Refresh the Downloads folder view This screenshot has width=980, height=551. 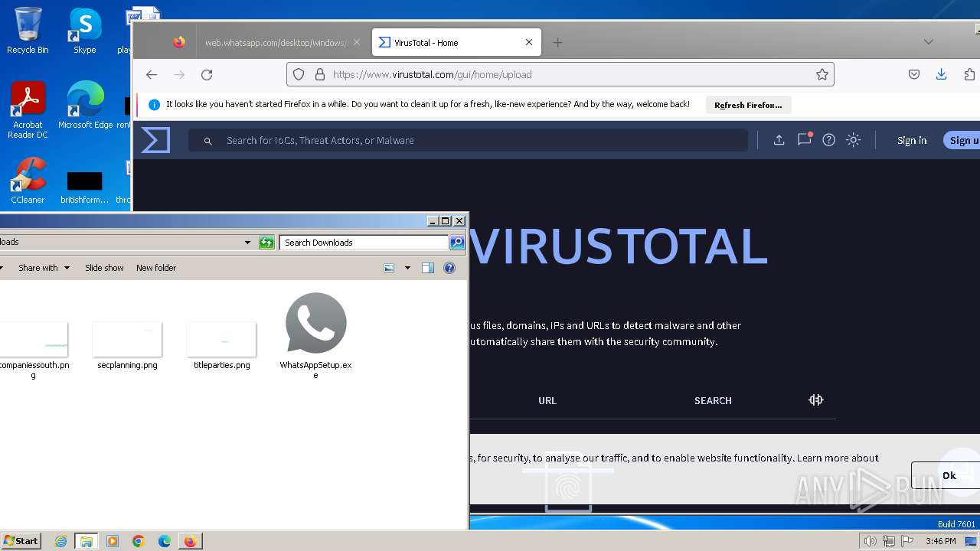click(266, 243)
